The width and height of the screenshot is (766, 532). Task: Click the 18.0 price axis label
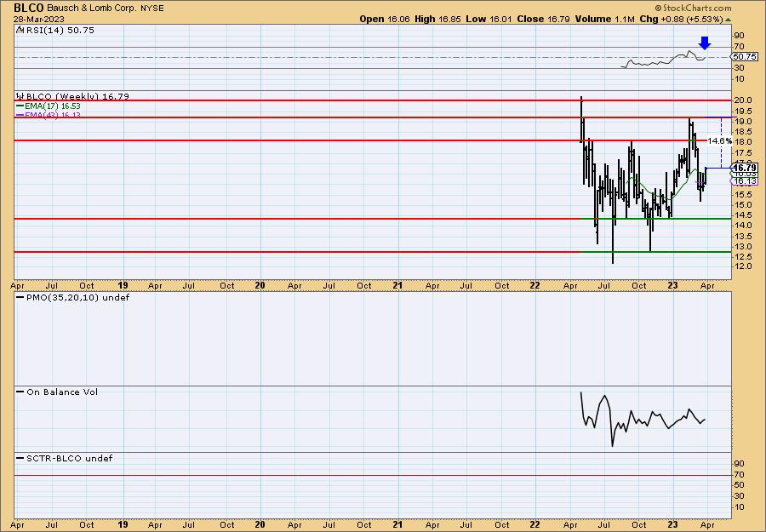(742, 141)
